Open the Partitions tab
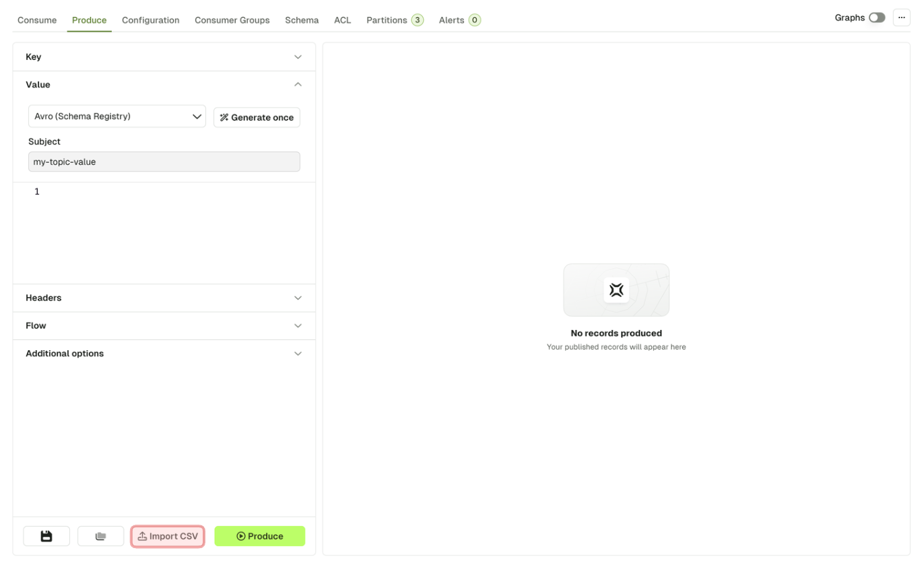 395,20
